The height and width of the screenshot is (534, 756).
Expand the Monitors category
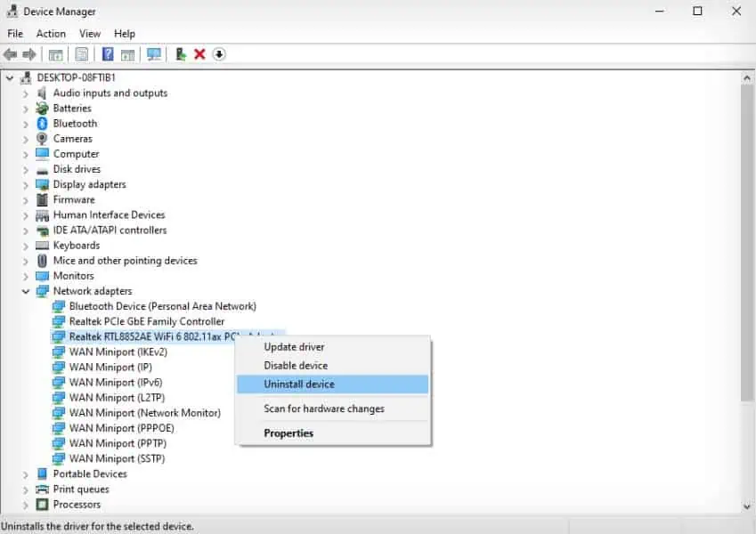pyautogui.click(x=26, y=276)
